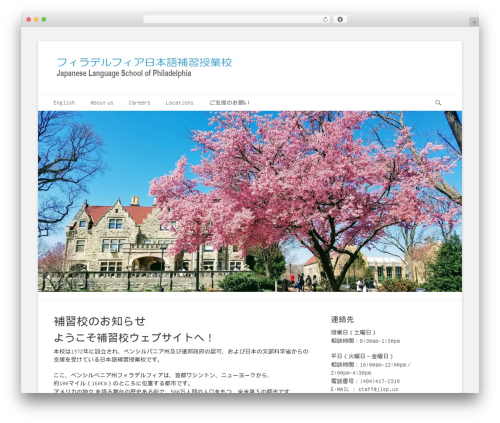Open the English menu item
Viewport: 500px width, 423px height.
64,103
